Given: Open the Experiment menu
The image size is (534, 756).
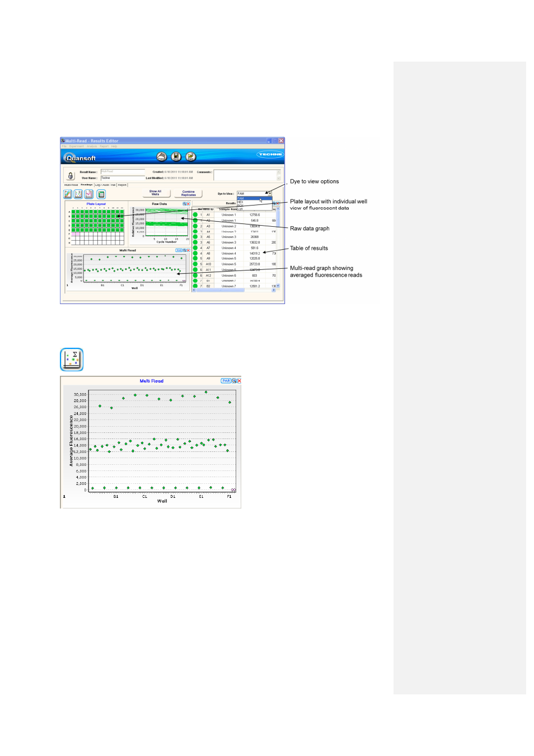Looking at the screenshot, I should [77, 146].
